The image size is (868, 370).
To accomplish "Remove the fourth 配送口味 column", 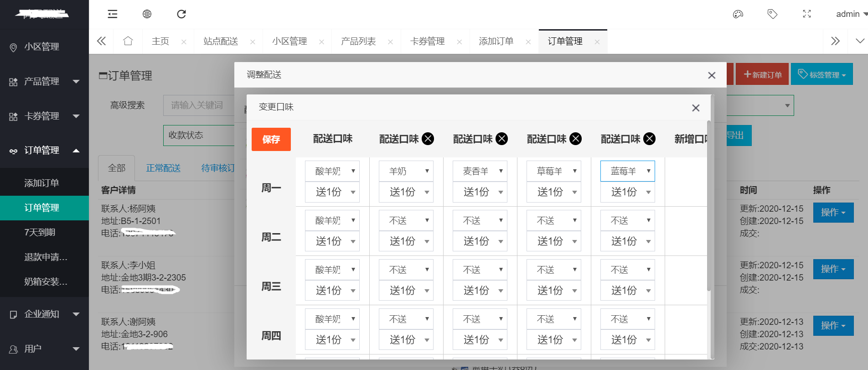I will (x=575, y=139).
